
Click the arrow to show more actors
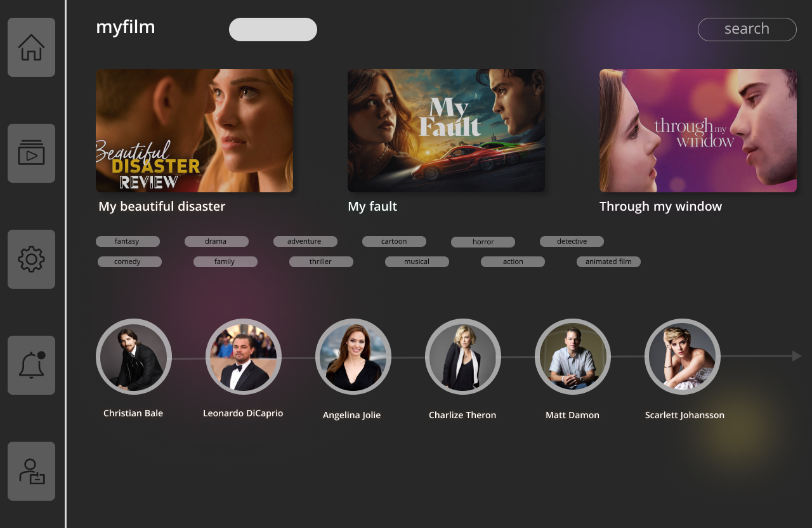(x=797, y=356)
